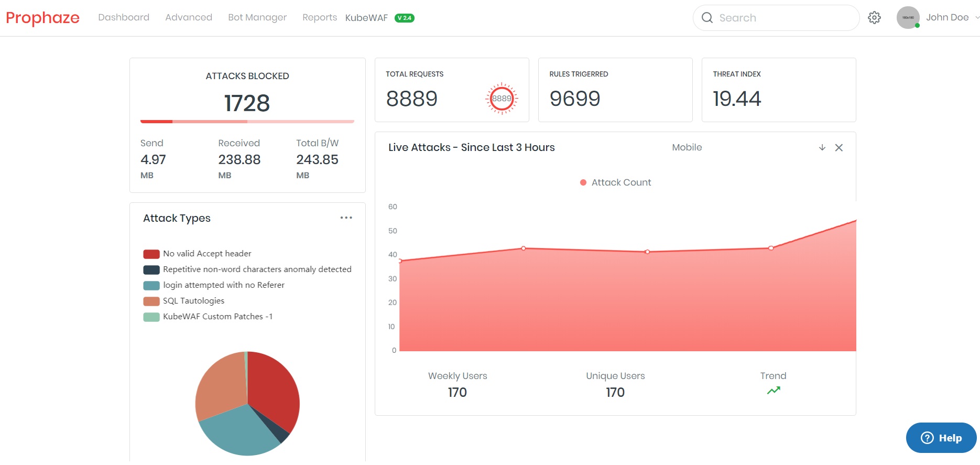Open the Dashboard nav item
Screen dimensions: 980x465
click(124, 17)
